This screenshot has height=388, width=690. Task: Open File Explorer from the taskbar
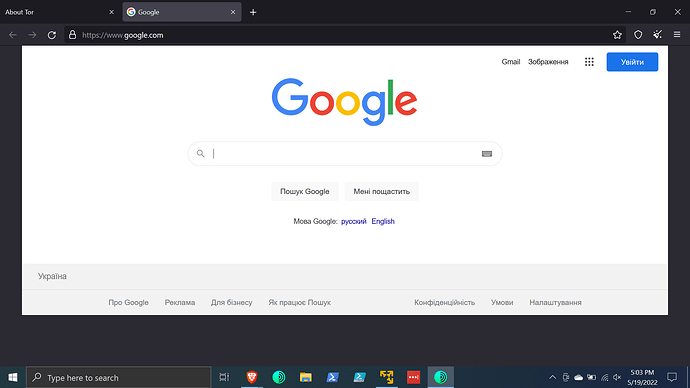click(x=306, y=377)
